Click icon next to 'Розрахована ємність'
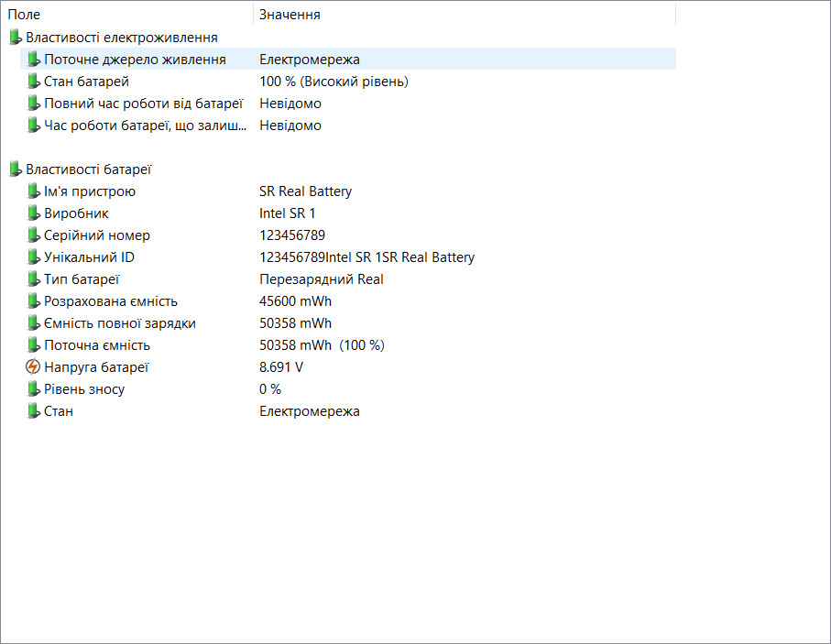Image resolution: width=831 pixels, height=644 pixels. click(x=33, y=301)
